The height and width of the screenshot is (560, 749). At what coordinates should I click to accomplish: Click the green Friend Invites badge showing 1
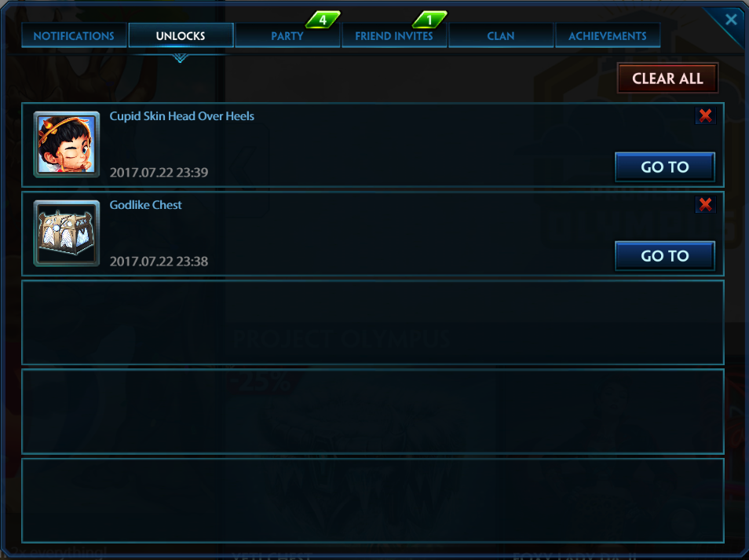429,20
